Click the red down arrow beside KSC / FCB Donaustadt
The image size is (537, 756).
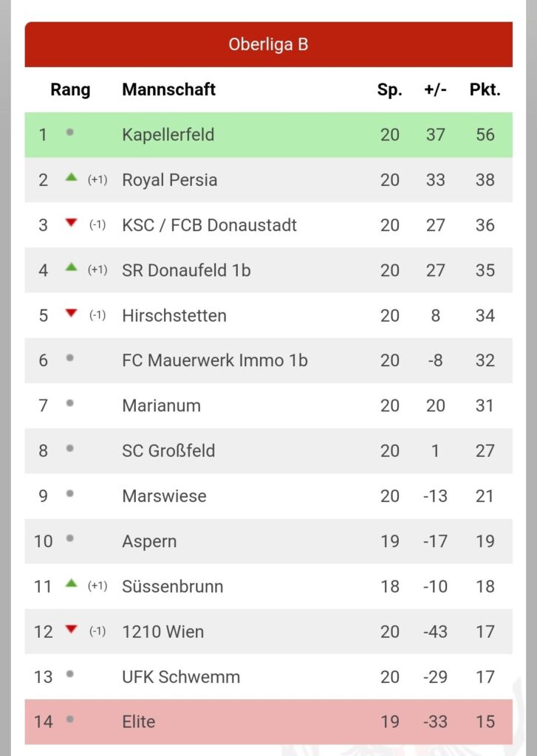71,223
